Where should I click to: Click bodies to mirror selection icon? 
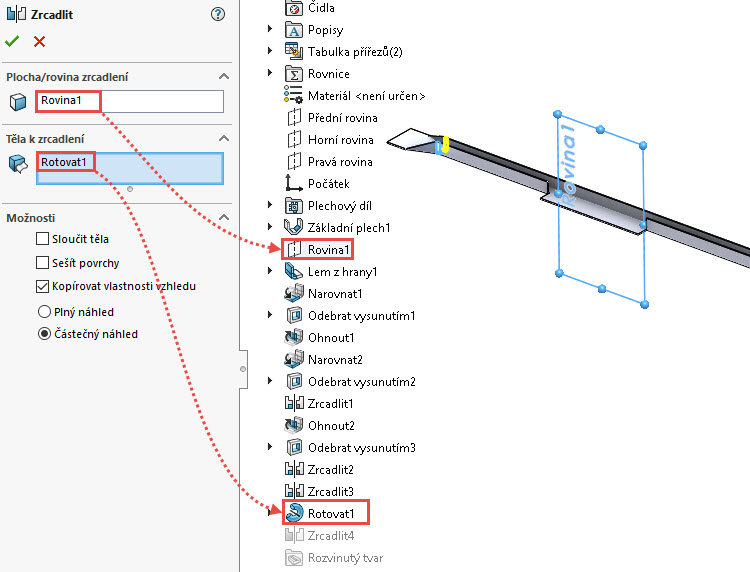pyautogui.click(x=18, y=164)
